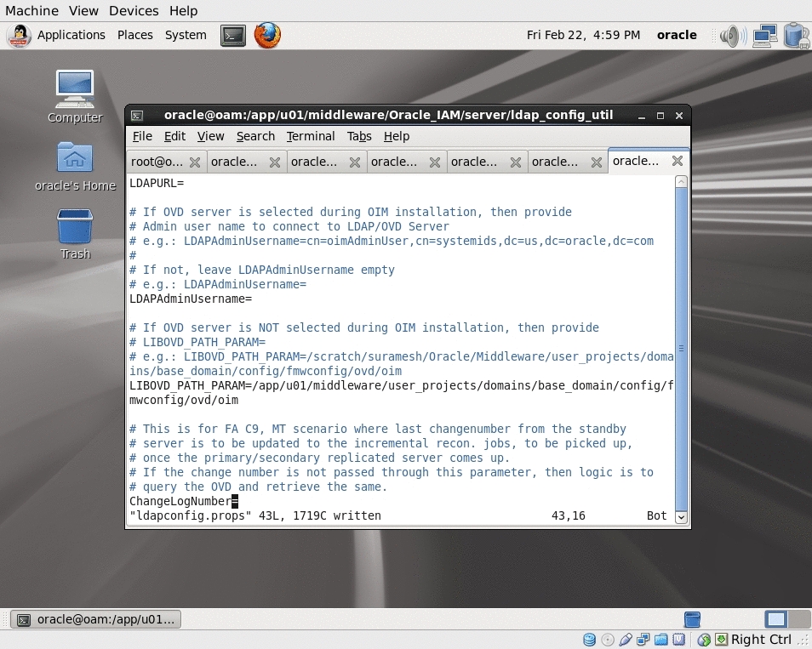
Task: Minimize the terminal window
Action: (x=642, y=116)
